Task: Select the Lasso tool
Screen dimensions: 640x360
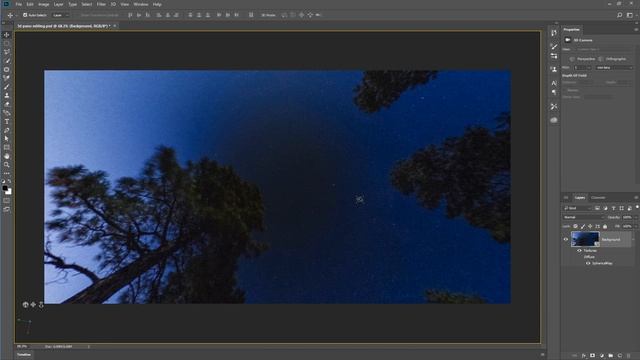Action: click(7, 52)
